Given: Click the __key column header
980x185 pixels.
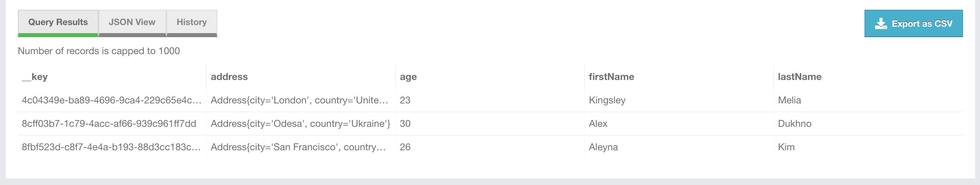Looking at the screenshot, I should point(35,77).
